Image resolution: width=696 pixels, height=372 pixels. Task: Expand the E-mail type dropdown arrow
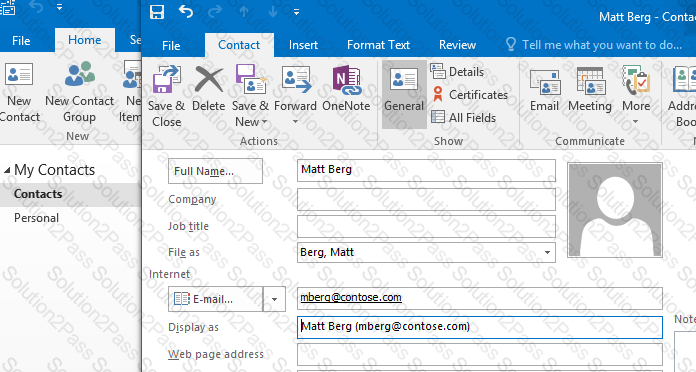(x=274, y=299)
